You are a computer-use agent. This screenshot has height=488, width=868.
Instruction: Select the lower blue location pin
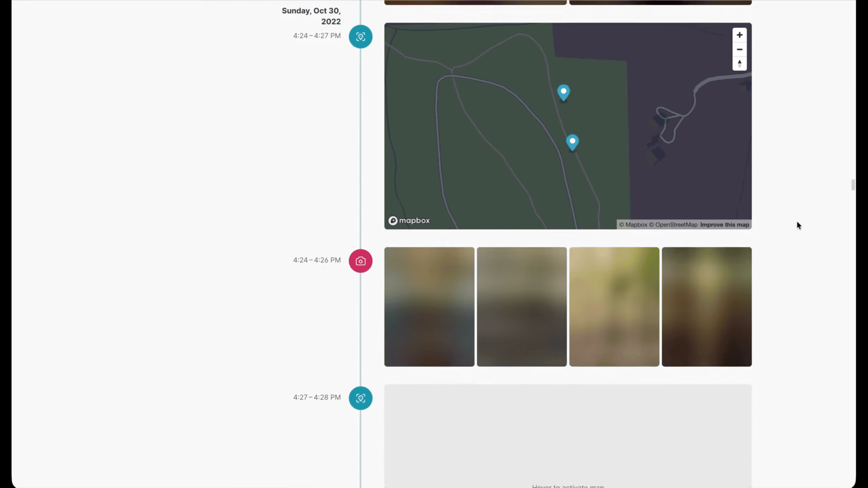572,142
